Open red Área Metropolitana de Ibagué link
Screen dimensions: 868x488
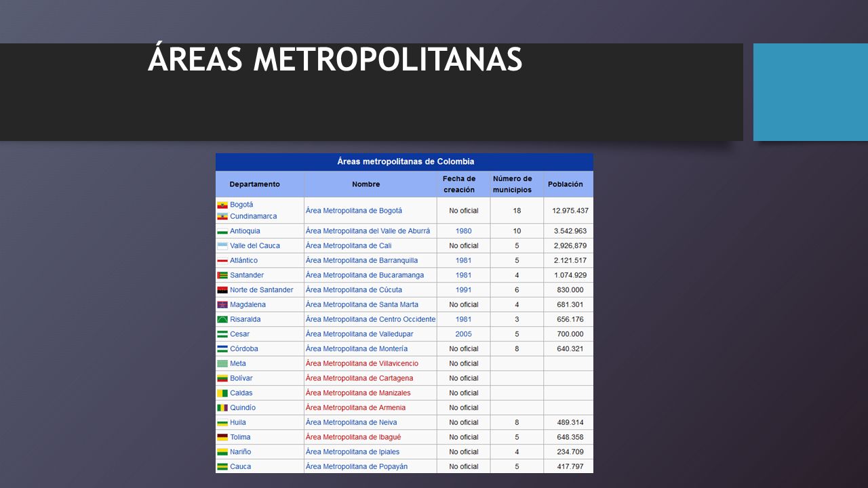[x=353, y=437]
